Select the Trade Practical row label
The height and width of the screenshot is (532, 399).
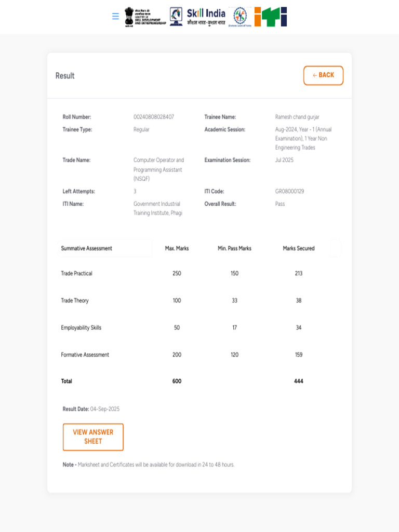(77, 273)
